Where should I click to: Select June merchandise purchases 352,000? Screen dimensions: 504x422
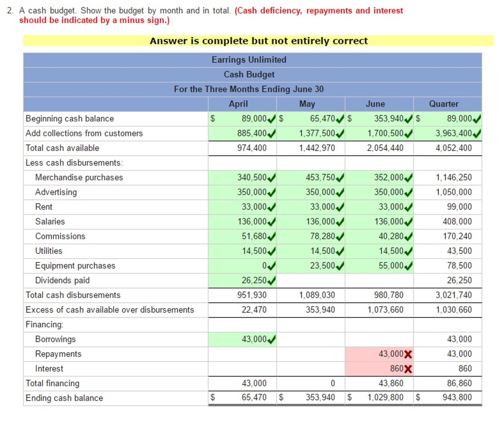pyautogui.click(x=379, y=178)
